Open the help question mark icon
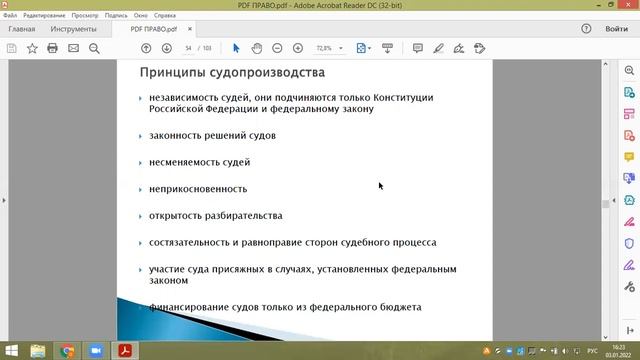 point(586,29)
